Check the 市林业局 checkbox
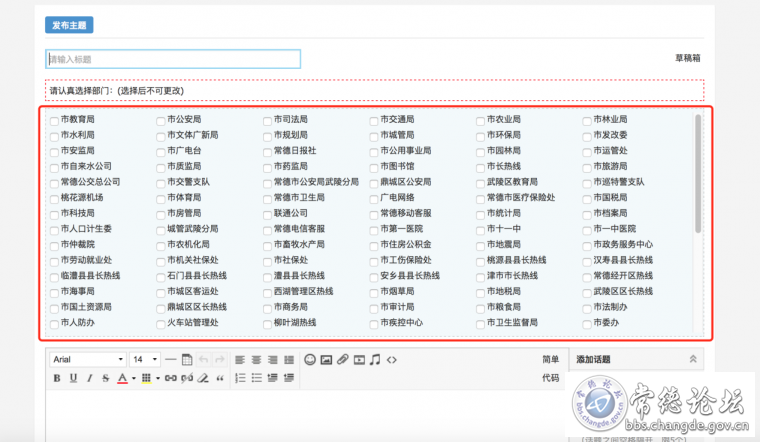The image size is (760, 442). point(587,121)
